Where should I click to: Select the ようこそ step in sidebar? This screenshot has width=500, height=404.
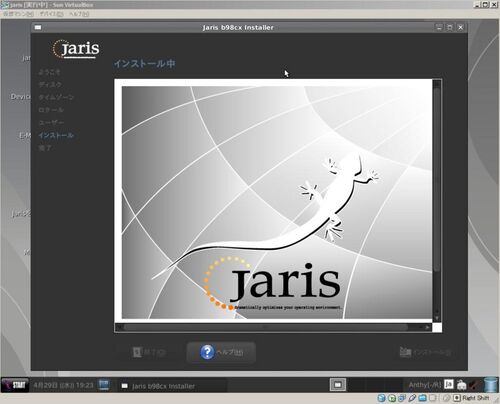pos(49,72)
